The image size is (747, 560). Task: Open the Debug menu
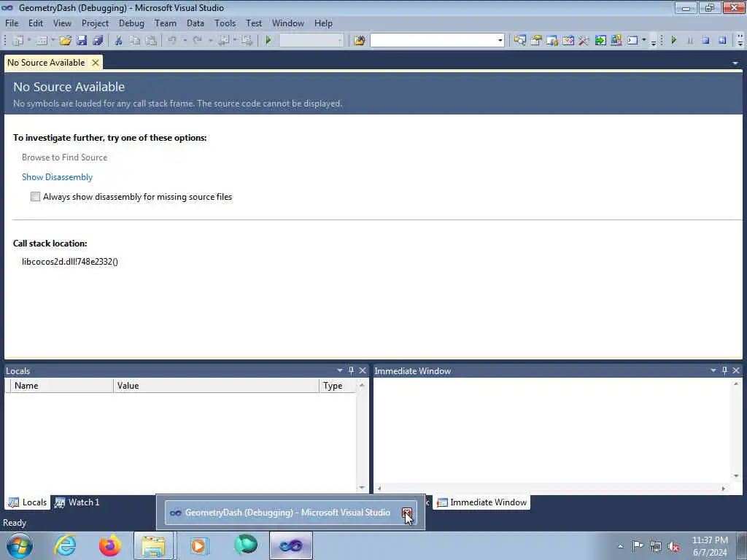click(131, 23)
